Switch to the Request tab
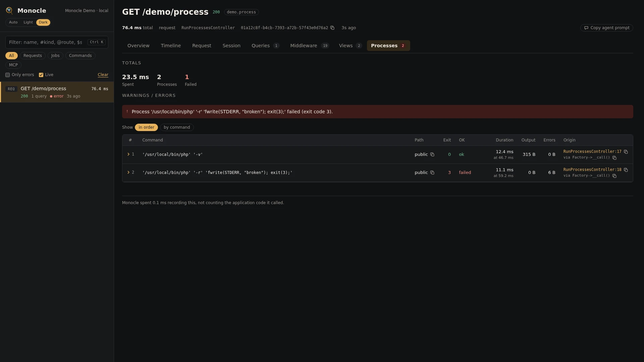The height and width of the screenshot is (362, 644). point(202,46)
